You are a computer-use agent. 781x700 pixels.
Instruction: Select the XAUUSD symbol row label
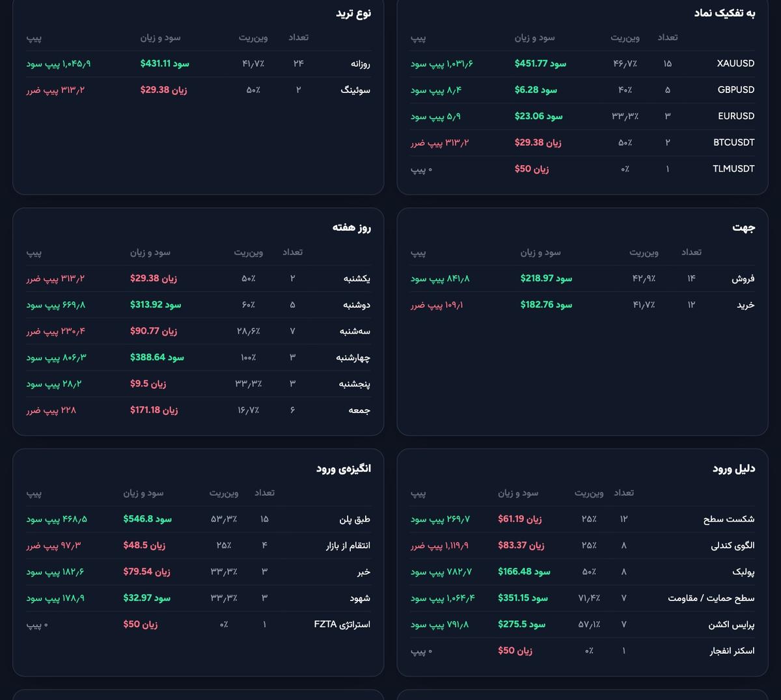pyautogui.click(x=735, y=64)
